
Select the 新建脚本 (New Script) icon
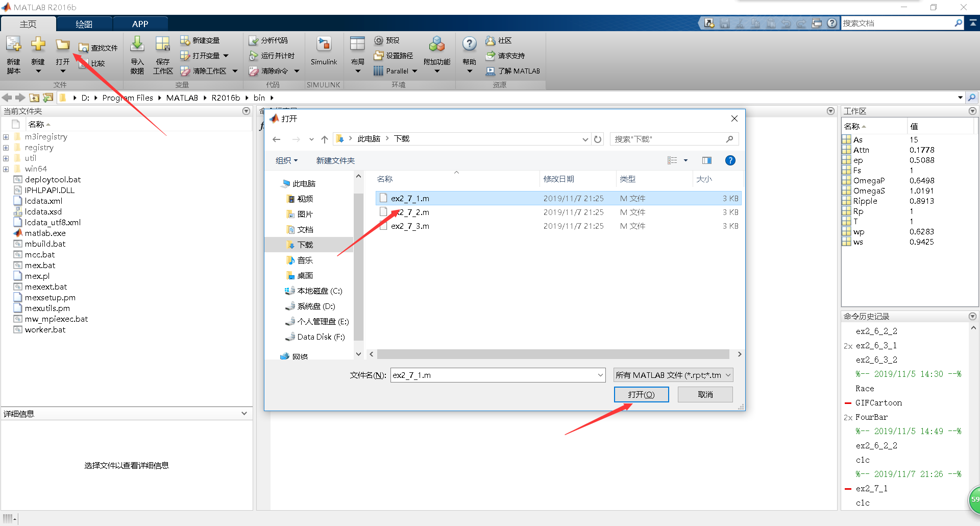pos(13,54)
